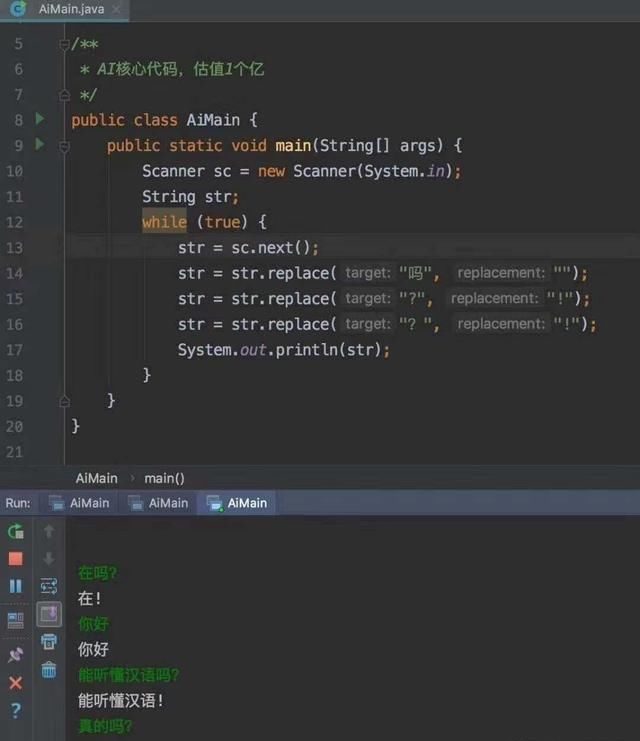The image size is (640, 741).
Task: Toggle scroll to end of console
Action: (48, 613)
